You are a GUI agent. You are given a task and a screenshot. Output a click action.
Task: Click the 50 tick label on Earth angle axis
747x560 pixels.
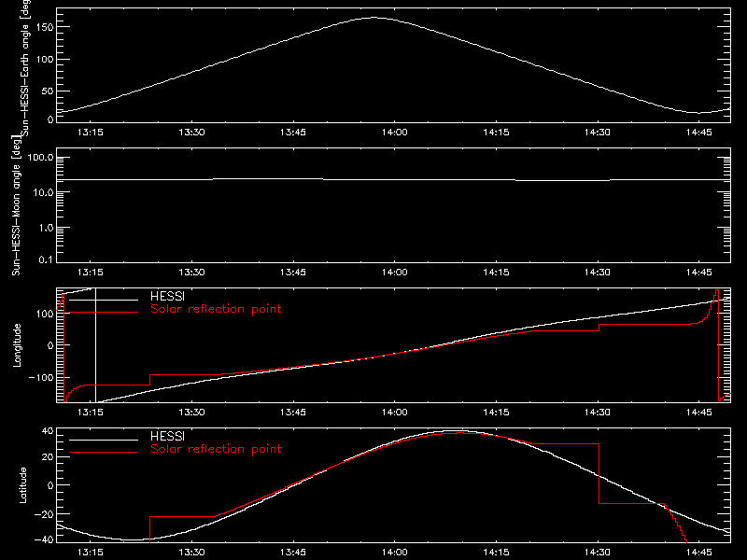pos(48,91)
